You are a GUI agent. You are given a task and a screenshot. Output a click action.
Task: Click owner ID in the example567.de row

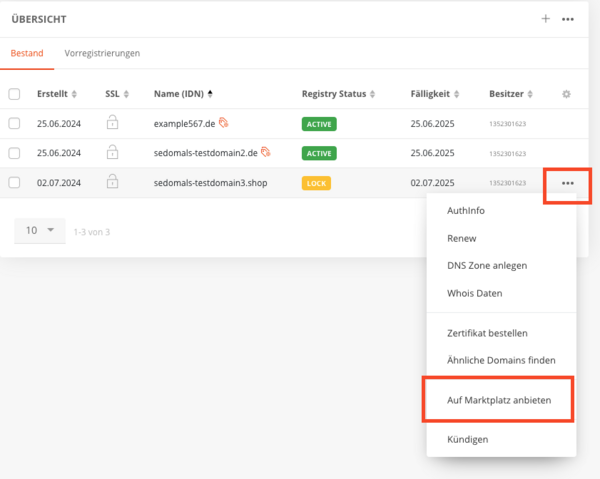(507, 124)
